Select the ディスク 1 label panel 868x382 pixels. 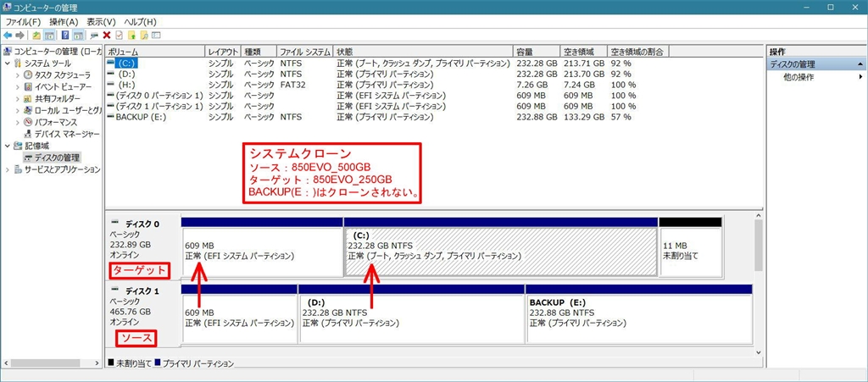(x=142, y=314)
